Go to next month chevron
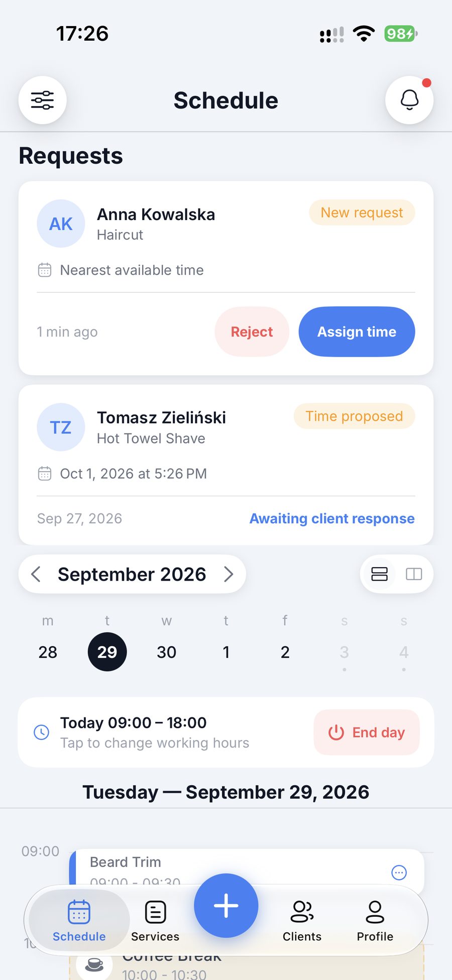 click(x=229, y=574)
